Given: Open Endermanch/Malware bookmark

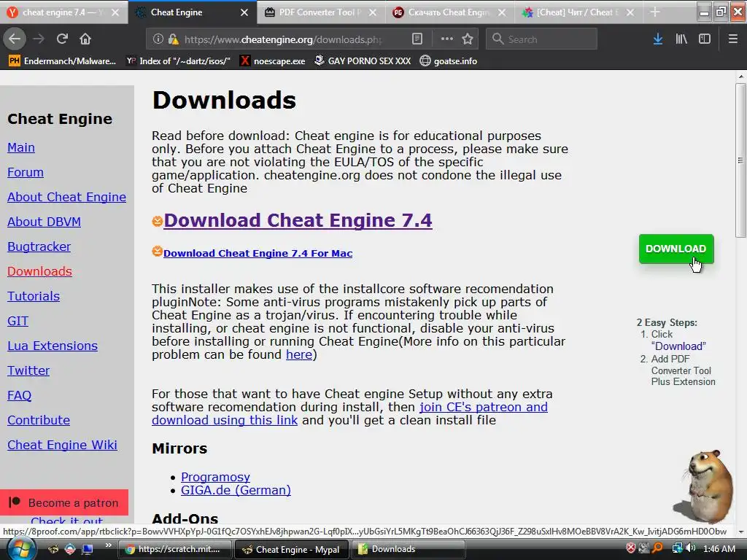Looking at the screenshot, I should pyautogui.click(x=63, y=61).
